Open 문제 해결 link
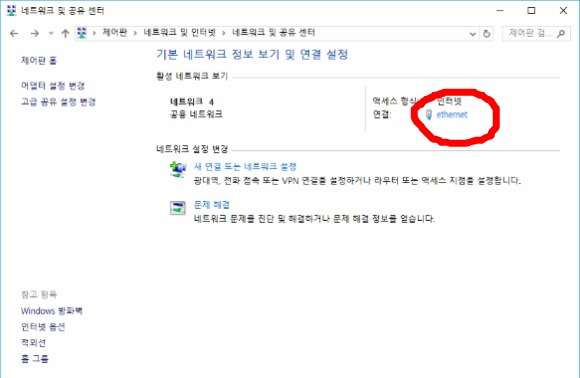Image resolution: width=580 pixels, height=378 pixels. coord(212,205)
